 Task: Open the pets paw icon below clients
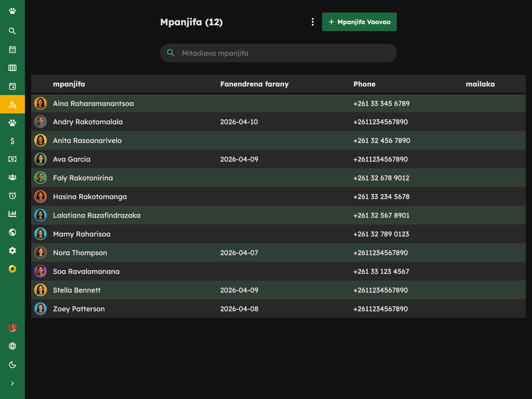12,123
